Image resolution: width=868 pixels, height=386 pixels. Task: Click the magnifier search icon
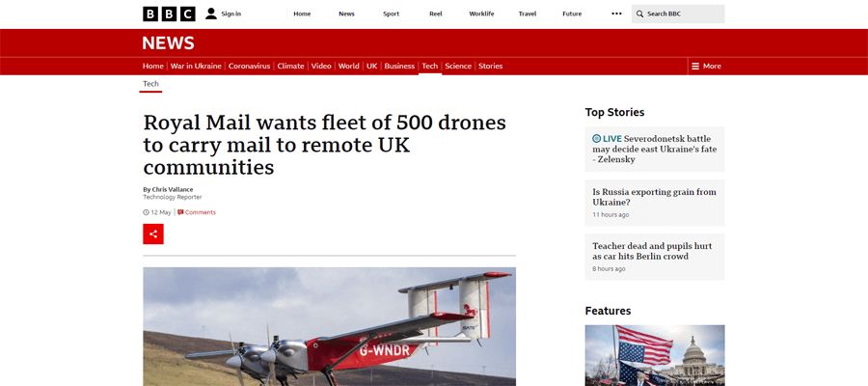(x=640, y=14)
